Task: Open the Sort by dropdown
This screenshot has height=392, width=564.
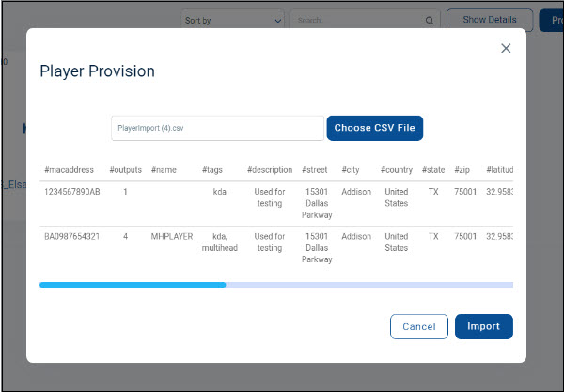Action: 233,20
